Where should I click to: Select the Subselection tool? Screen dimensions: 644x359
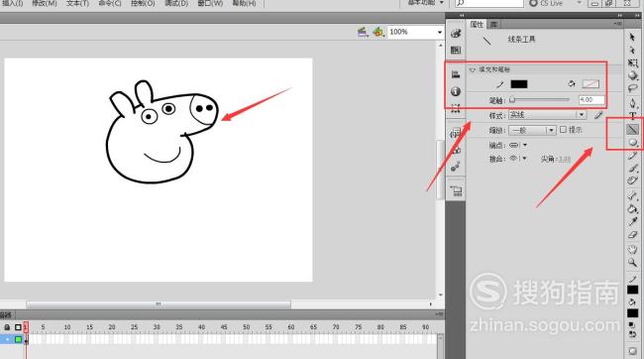(x=632, y=50)
